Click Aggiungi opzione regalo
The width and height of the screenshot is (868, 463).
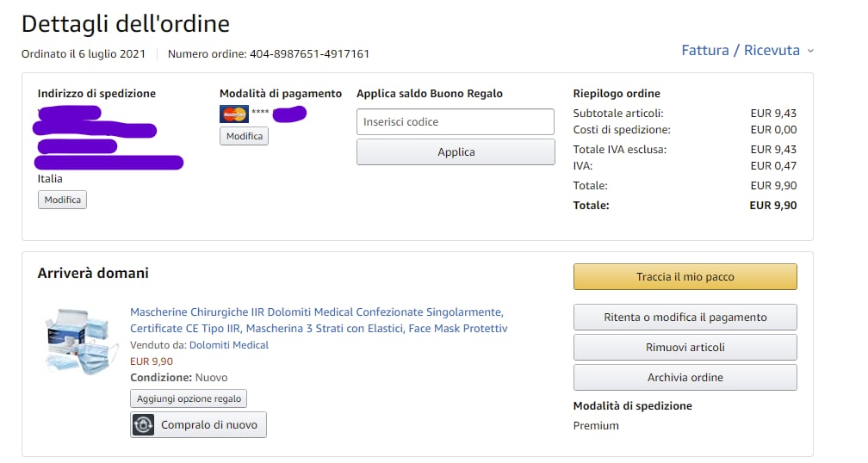click(x=189, y=398)
